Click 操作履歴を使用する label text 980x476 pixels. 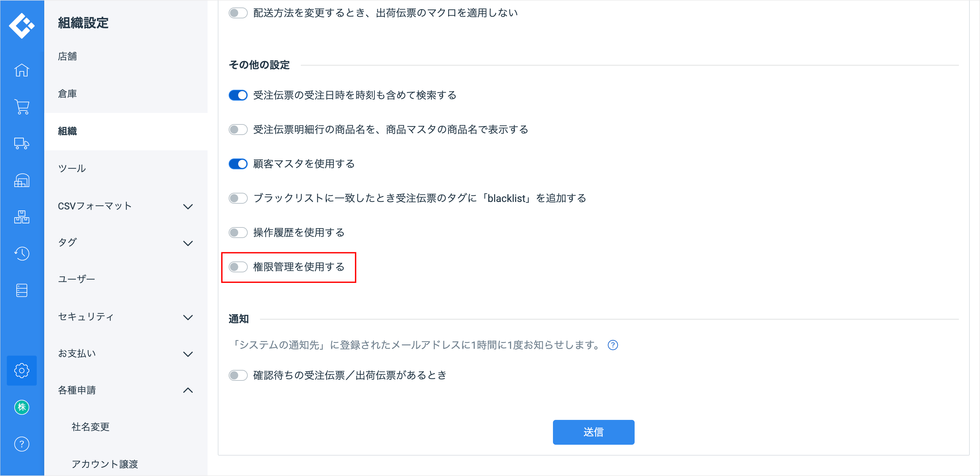click(x=299, y=232)
